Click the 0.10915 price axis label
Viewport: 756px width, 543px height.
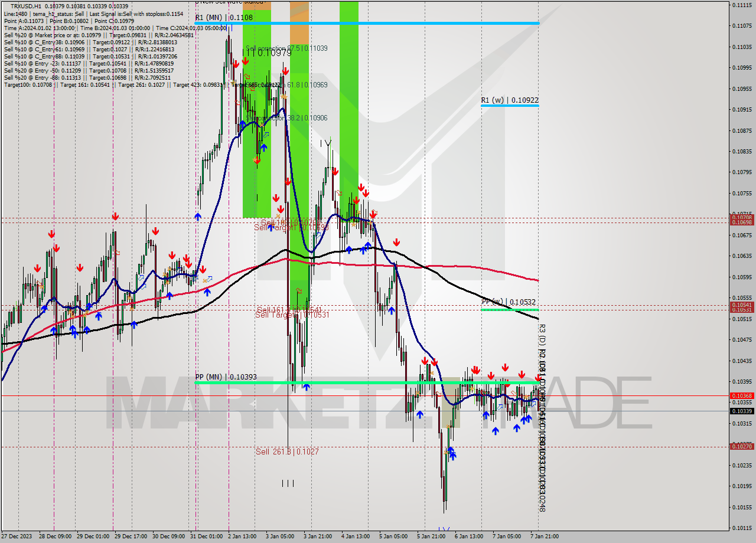pyautogui.click(x=741, y=109)
